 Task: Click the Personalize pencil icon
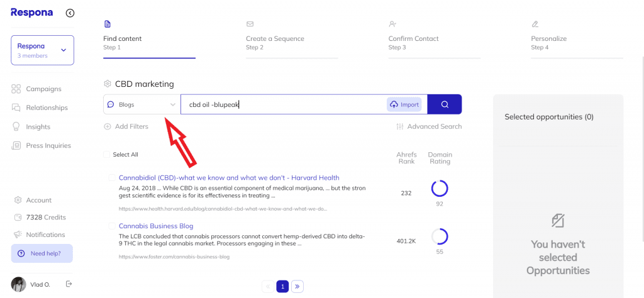tap(535, 24)
